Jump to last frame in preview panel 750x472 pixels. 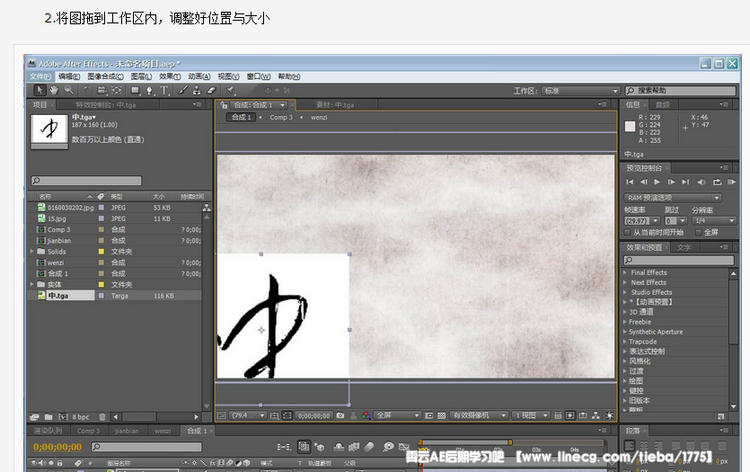coord(685,182)
